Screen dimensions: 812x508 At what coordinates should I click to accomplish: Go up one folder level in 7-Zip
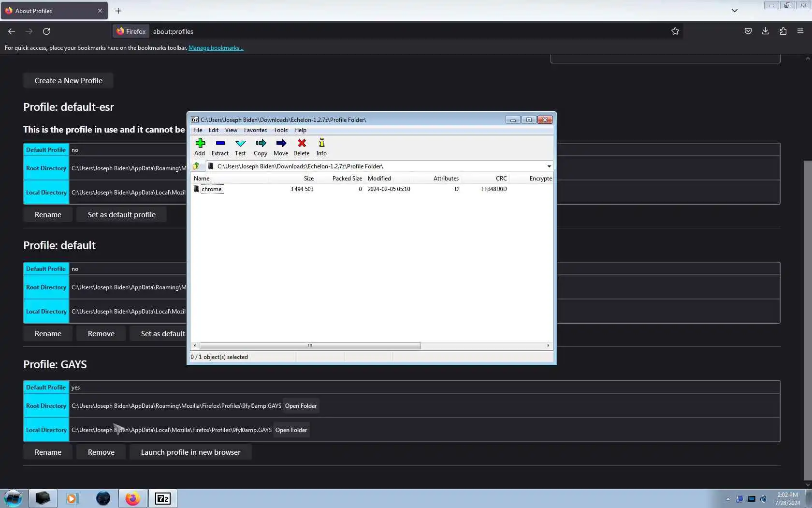[x=196, y=166]
